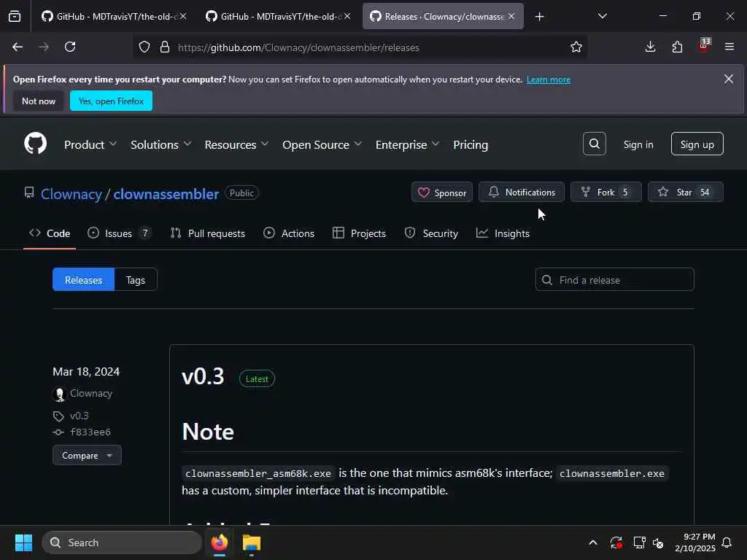This screenshot has height=560, width=747.
Task: Bookmark this page with the star icon
Action: tap(576, 47)
